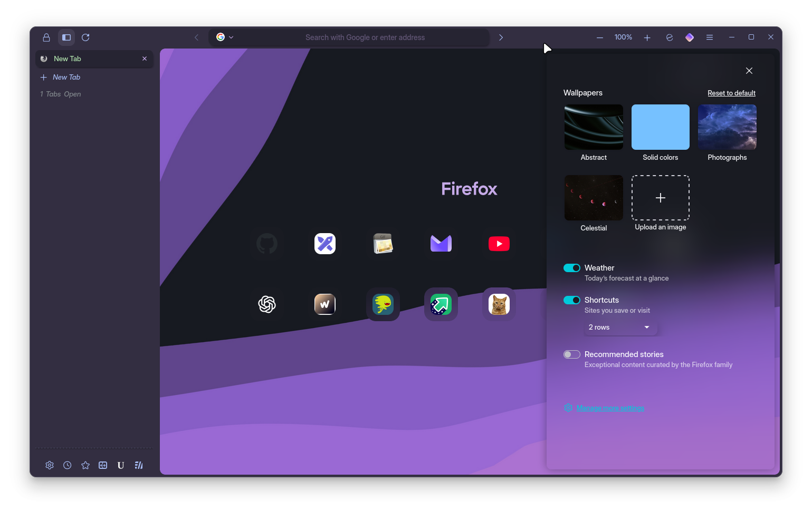Open the hamburger application menu

click(x=710, y=37)
